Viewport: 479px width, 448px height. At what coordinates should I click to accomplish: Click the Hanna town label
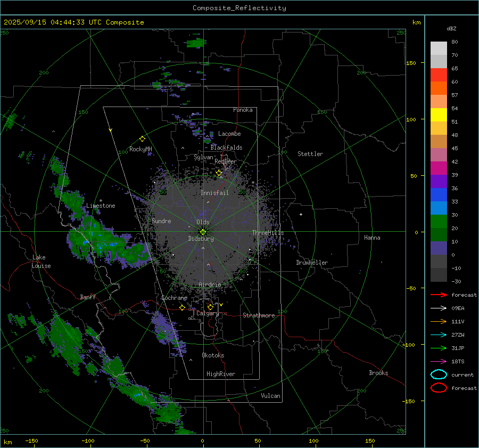click(x=372, y=238)
